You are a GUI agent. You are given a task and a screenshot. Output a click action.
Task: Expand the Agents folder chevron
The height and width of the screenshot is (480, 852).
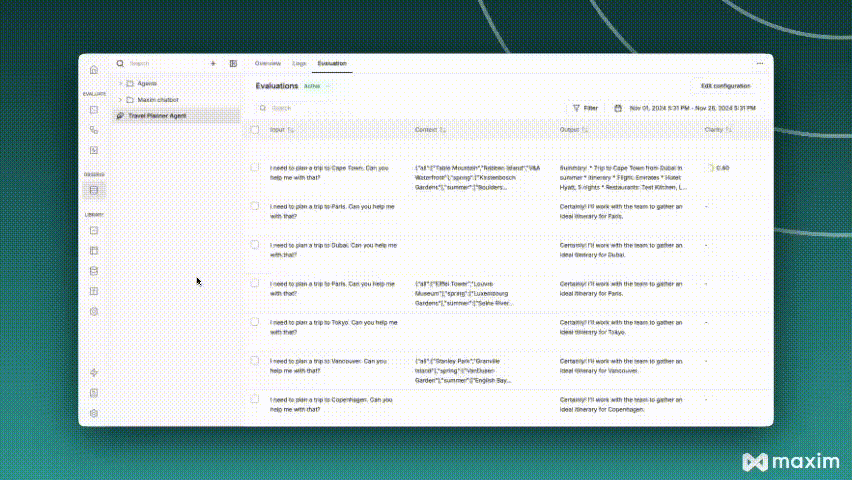click(x=120, y=84)
